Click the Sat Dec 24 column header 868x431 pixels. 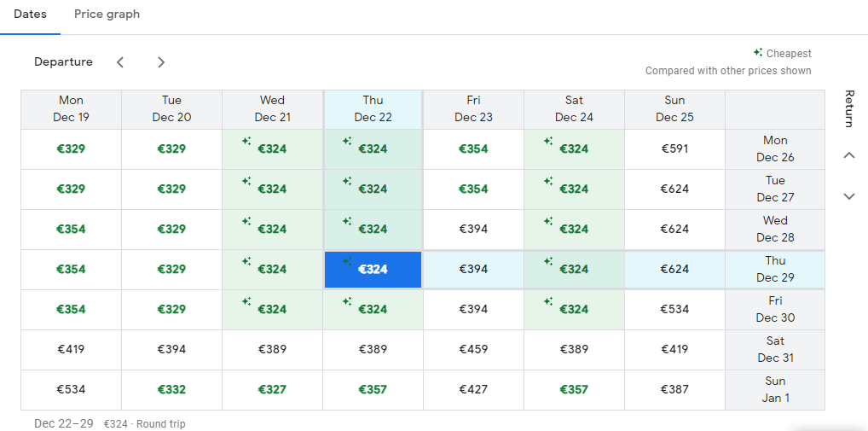(x=574, y=108)
